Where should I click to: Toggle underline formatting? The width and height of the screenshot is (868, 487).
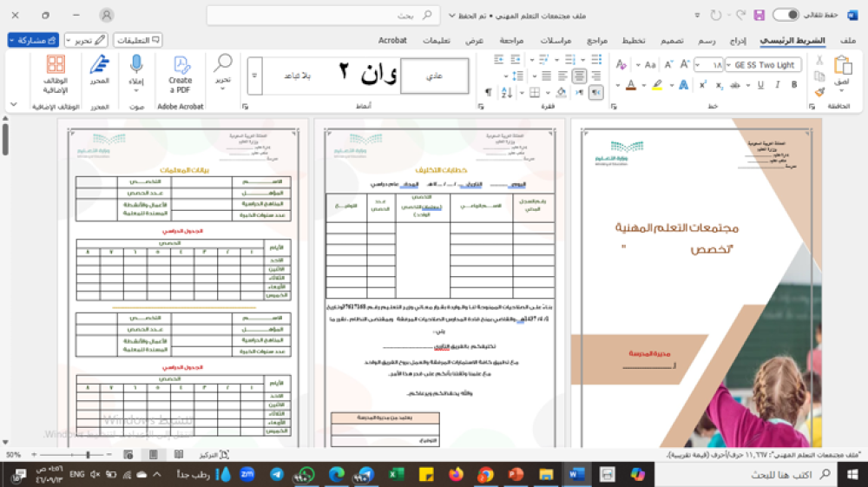pos(759,85)
